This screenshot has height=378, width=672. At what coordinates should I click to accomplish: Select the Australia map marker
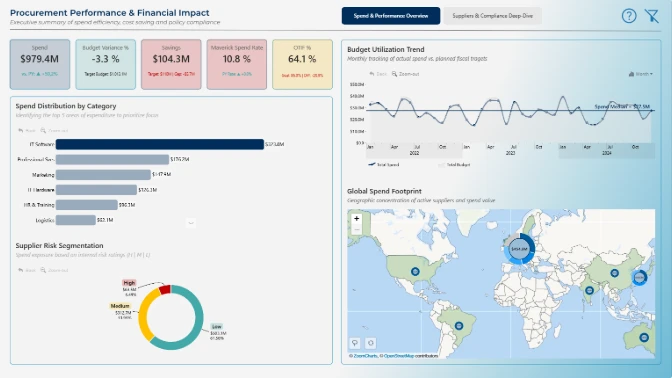click(644, 338)
